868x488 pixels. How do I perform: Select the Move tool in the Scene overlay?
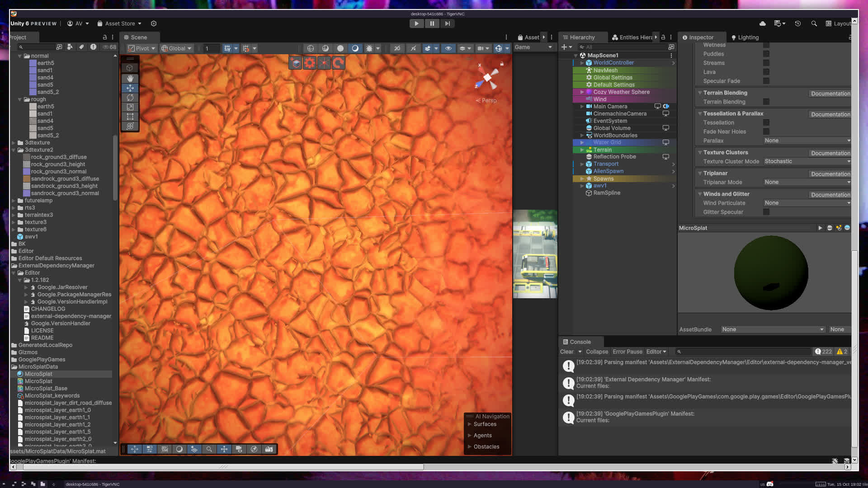pos(130,88)
